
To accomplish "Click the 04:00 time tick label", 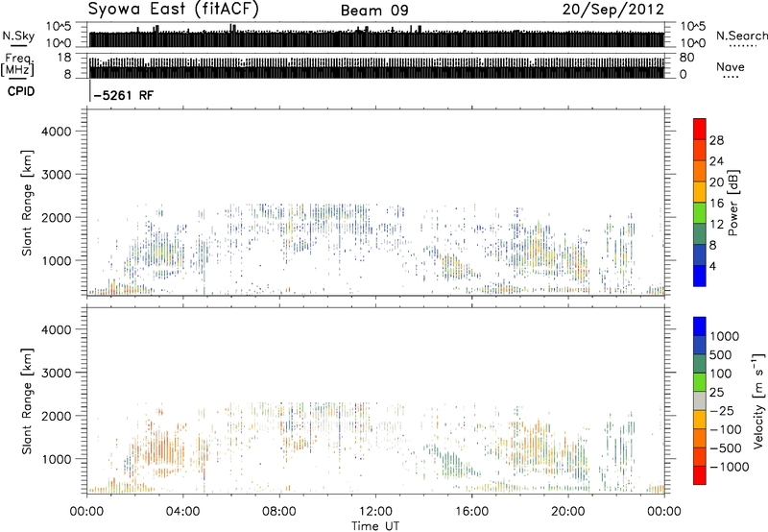I will 182,512.
